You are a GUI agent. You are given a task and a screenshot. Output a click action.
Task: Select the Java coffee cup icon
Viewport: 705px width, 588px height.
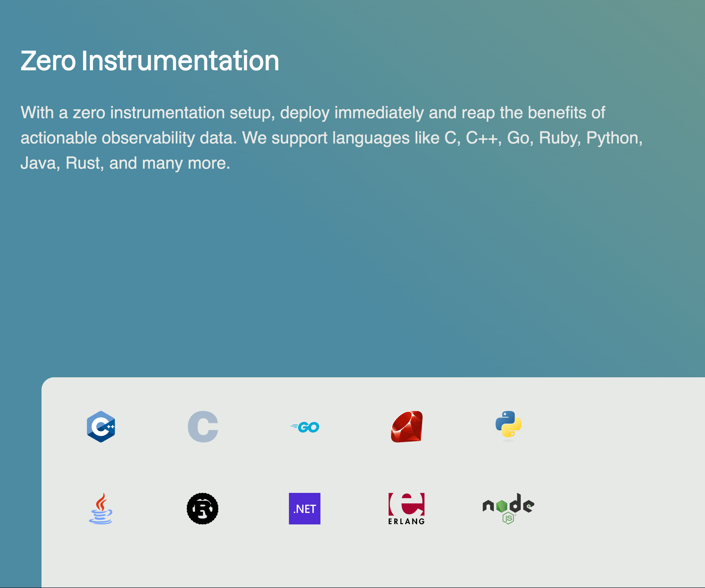point(101,508)
